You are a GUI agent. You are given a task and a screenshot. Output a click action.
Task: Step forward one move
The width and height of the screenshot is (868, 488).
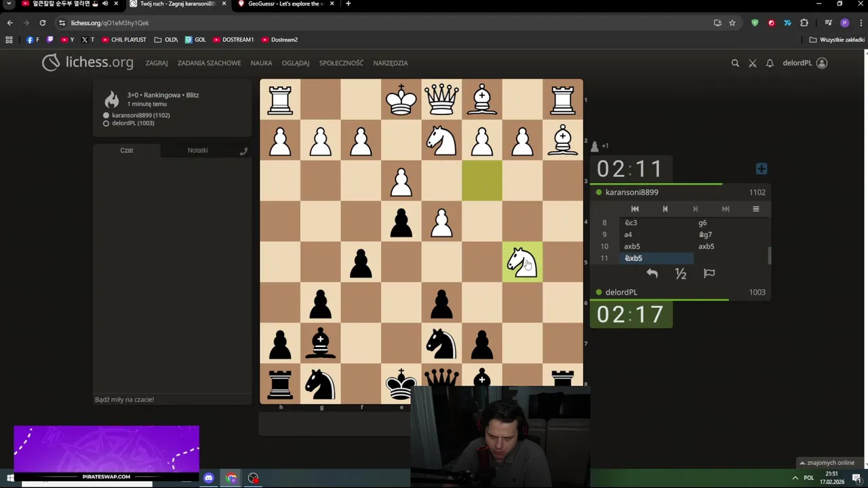tap(695, 209)
